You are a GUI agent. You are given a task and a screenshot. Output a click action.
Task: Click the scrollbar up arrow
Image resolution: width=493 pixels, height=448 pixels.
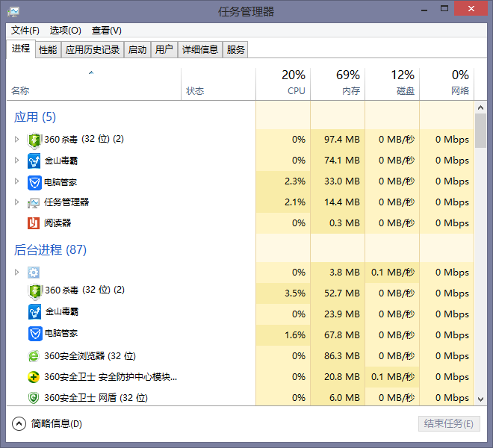click(x=480, y=108)
